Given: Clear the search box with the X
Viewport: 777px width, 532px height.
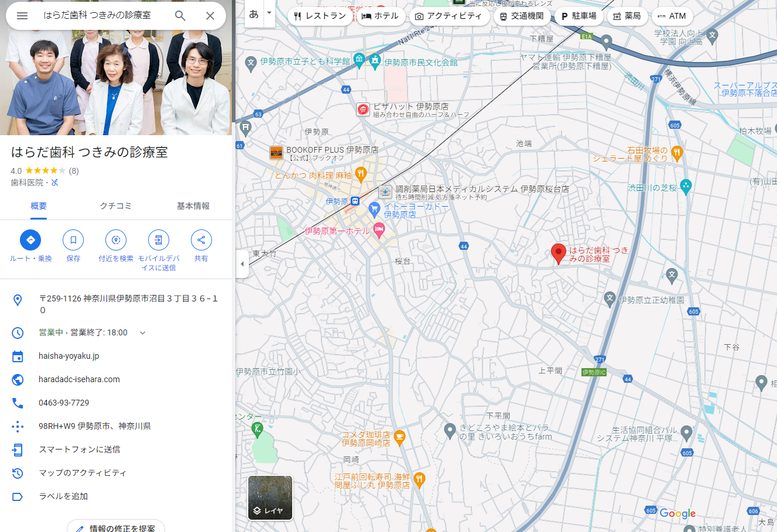Looking at the screenshot, I should tap(210, 16).
